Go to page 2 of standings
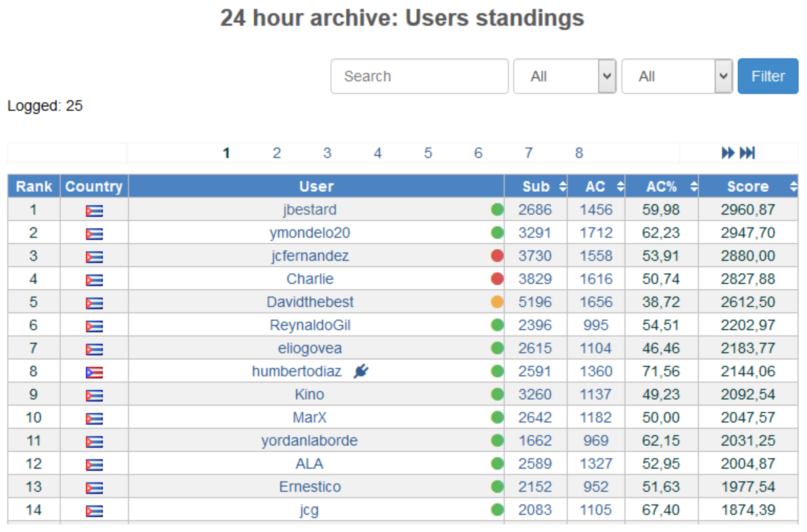Viewport: 807px width, 532px height. pyautogui.click(x=277, y=153)
